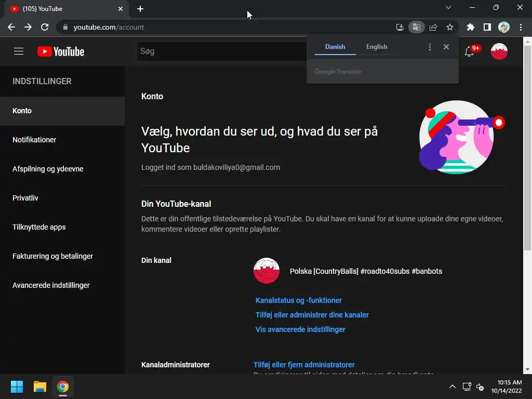This screenshot has width=532, height=399.
Task: Open the Windows Start menu
Action: (x=17, y=387)
